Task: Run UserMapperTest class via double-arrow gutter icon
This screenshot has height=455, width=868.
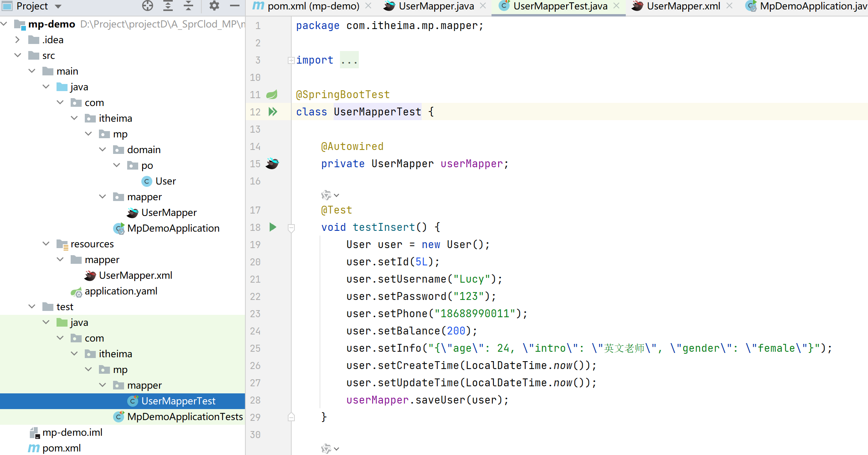Action: coord(273,112)
